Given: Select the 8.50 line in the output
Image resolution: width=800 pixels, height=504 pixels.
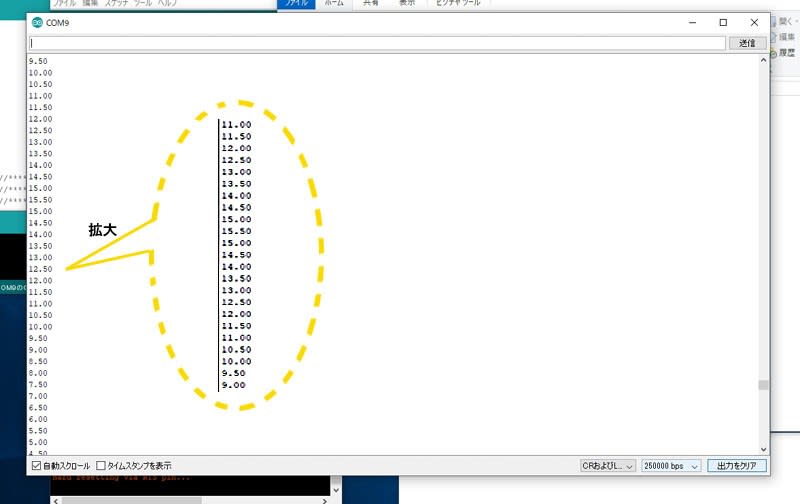Looking at the screenshot, I should (38, 362).
